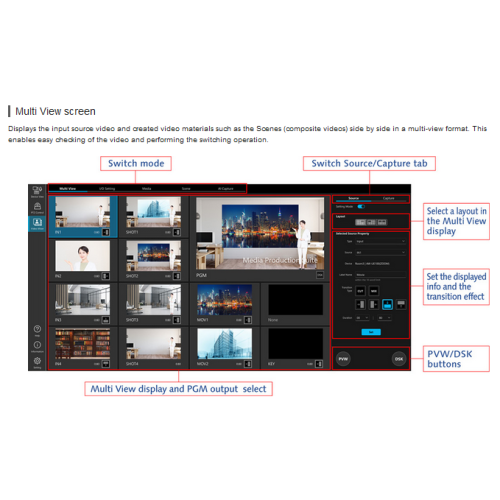Screen dimensions: 500x500
Task: Open the Information icon in sidebar
Action: (37, 346)
